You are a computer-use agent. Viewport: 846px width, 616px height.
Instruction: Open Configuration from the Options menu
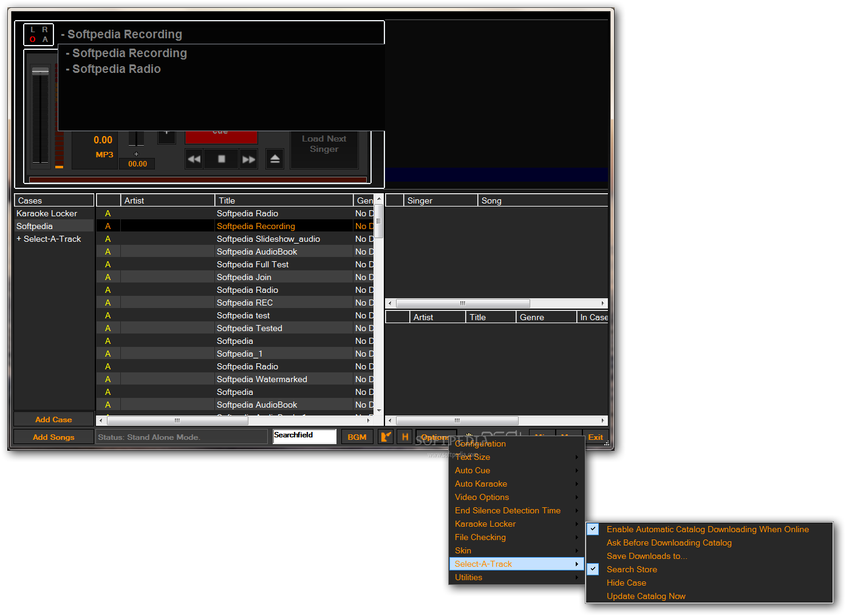[516, 443]
